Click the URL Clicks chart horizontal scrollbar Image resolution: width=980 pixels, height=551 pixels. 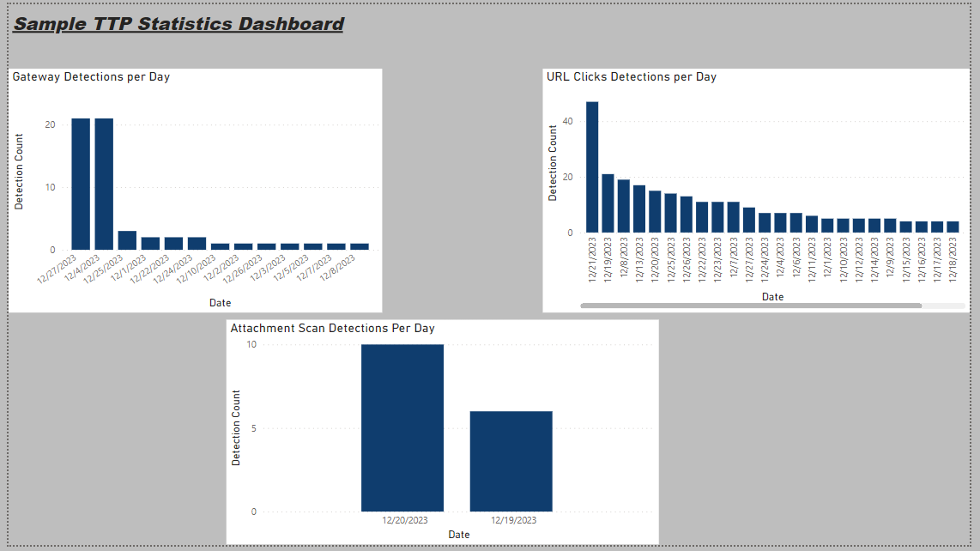(x=750, y=306)
